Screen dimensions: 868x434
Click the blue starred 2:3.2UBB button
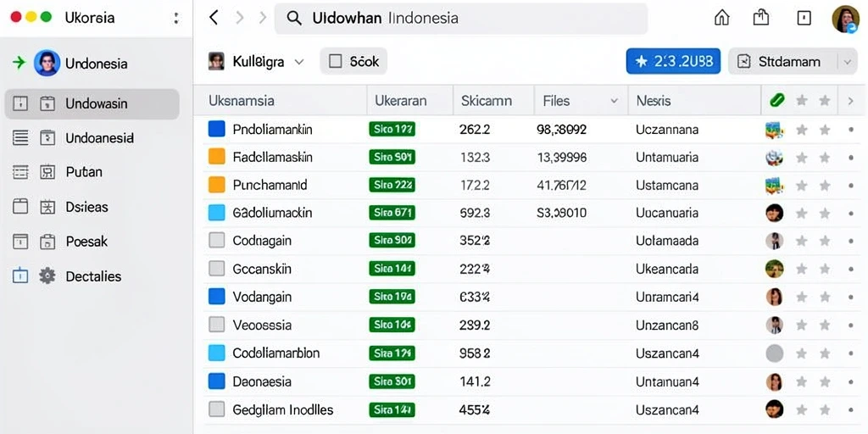(x=673, y=61)
